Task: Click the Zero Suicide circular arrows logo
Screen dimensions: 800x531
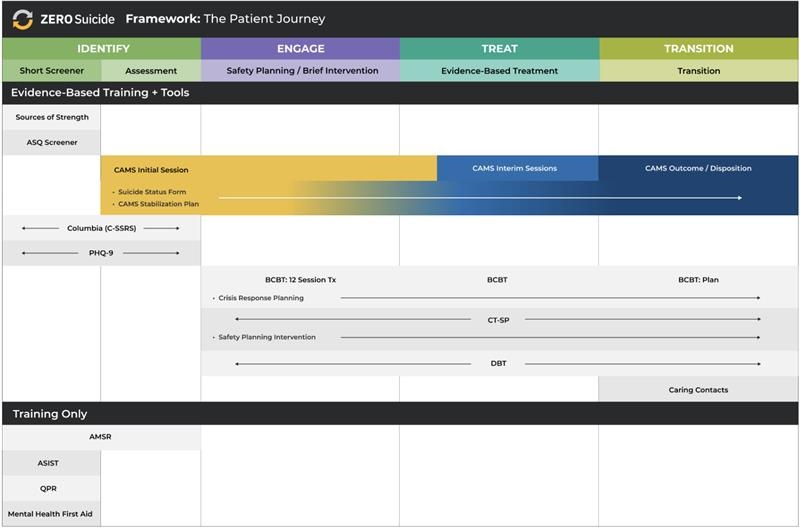Action: point(22,19)
